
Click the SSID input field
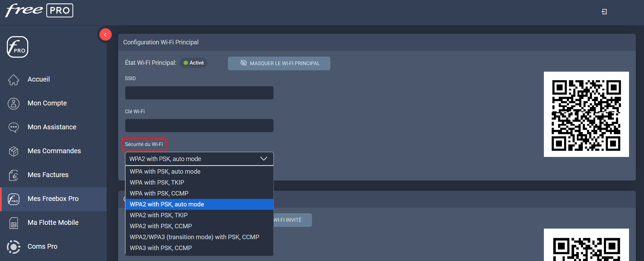tap(199, 93)
